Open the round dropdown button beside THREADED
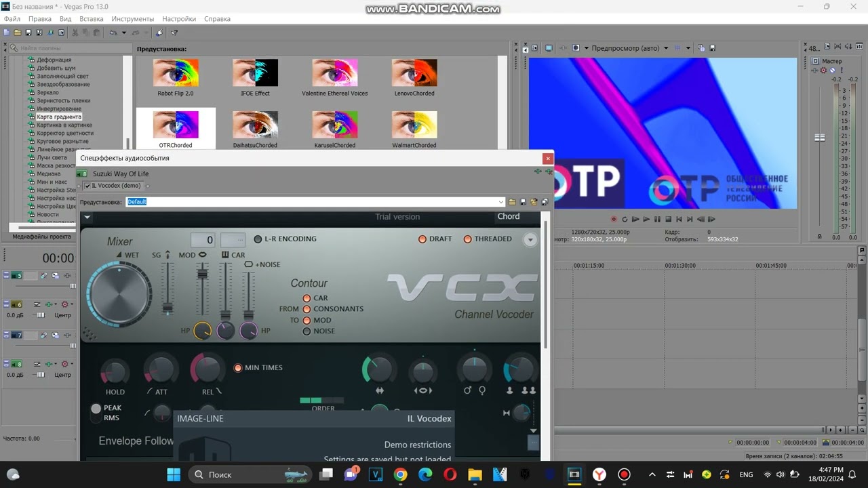 (530, 239)
